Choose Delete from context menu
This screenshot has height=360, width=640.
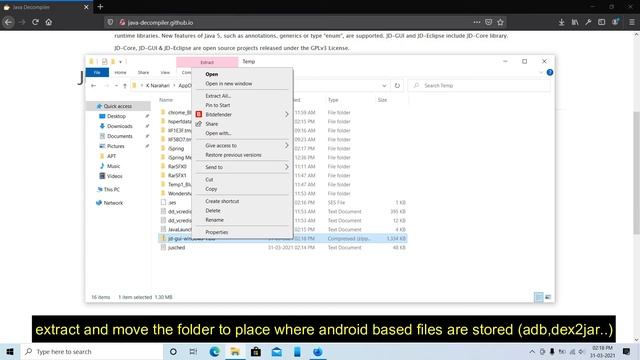click(213, 211)
